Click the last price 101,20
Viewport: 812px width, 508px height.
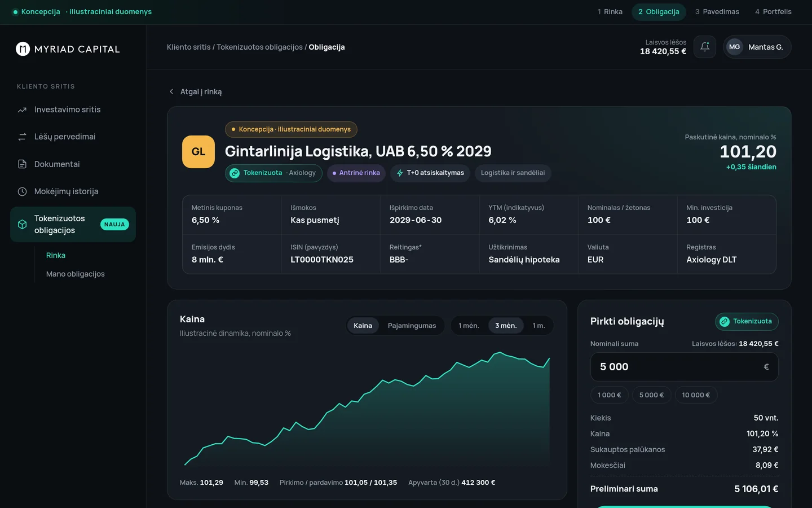tap(748, 152)
